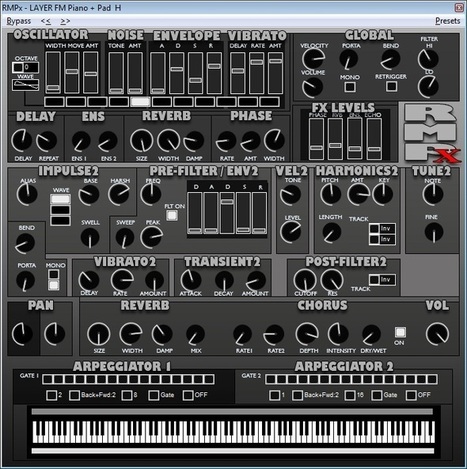This screenshot has height=469, width=467.
Task: Click the Impulse2 Harsh knob
Action: tap(119, 194)
